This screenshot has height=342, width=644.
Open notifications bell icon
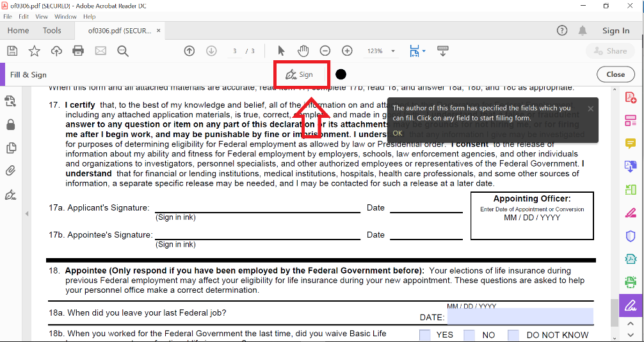(x=583, y=30)
